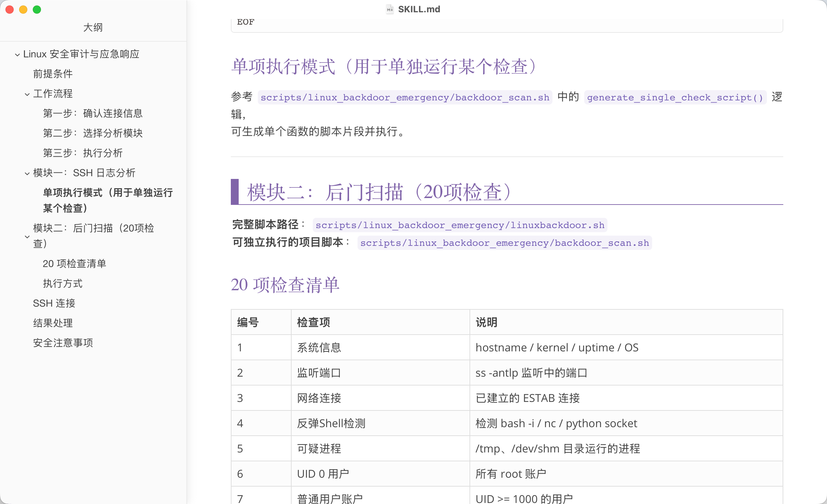The width and height of the screenshot is (827, 504).
Task: Jump to the SSH 连接 section
Action: [54, 303]
